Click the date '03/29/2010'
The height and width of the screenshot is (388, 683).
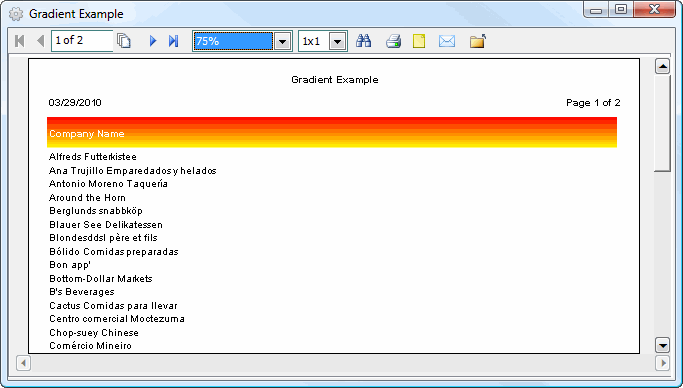tap(75, 103)
